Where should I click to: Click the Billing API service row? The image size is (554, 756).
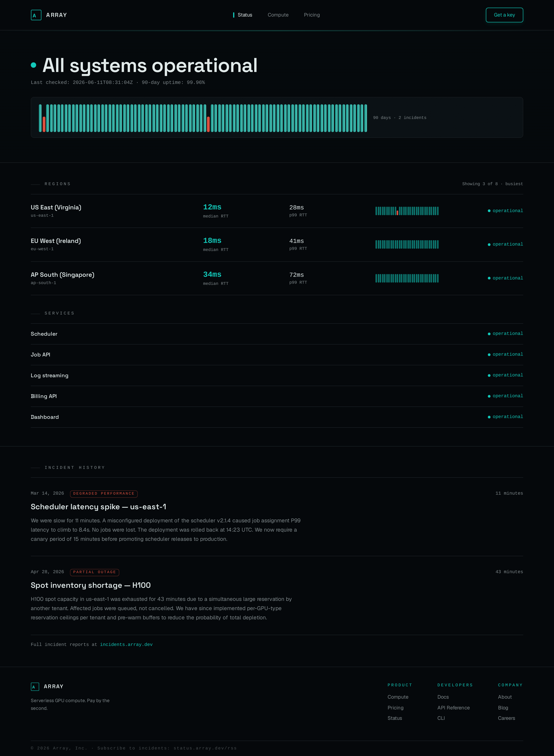click(277, 396)
